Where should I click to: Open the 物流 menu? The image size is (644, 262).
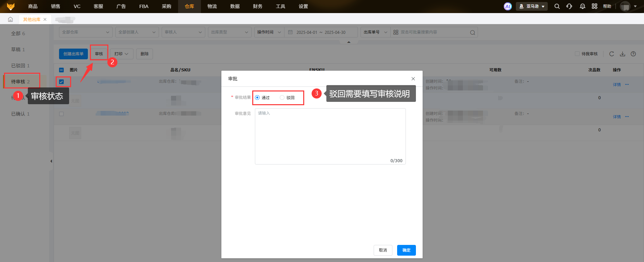click(x=212, y=6)
